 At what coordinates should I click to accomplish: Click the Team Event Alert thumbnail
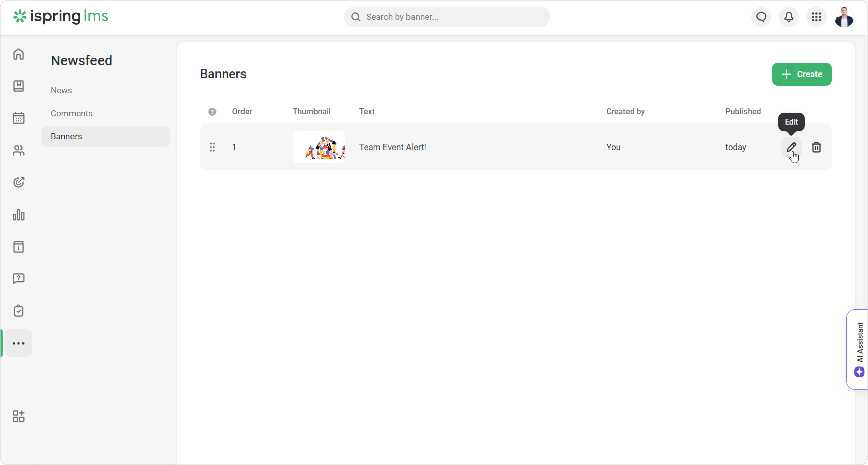click(318, 147)
